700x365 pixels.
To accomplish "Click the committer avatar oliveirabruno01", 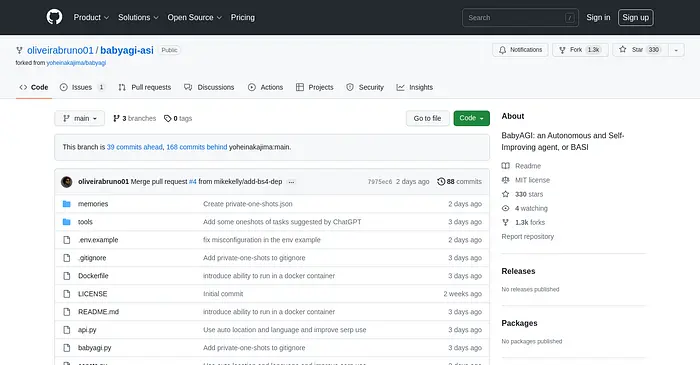I will click(67, 182).
